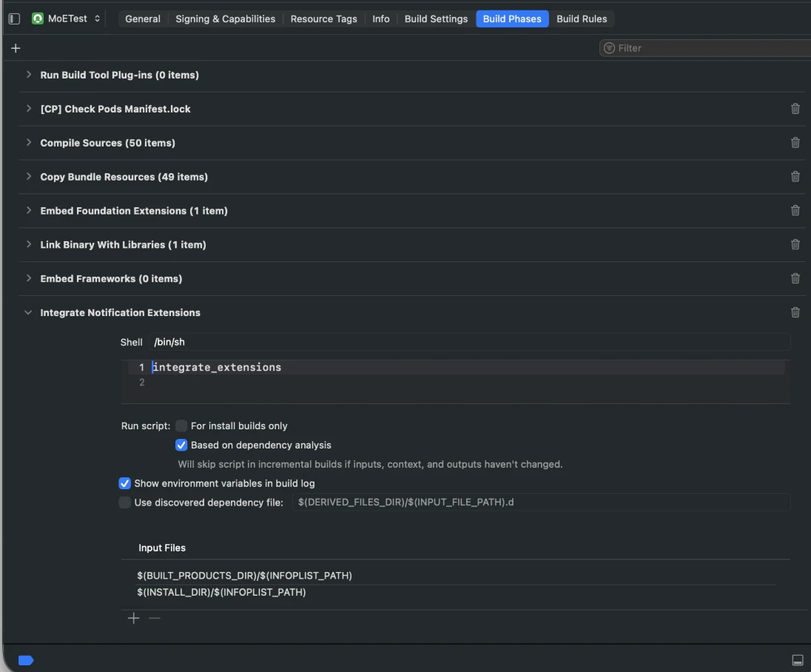Delete the Link Binary With Libraries phase
This screenshot has width=811, height=672.
point(795,245)
